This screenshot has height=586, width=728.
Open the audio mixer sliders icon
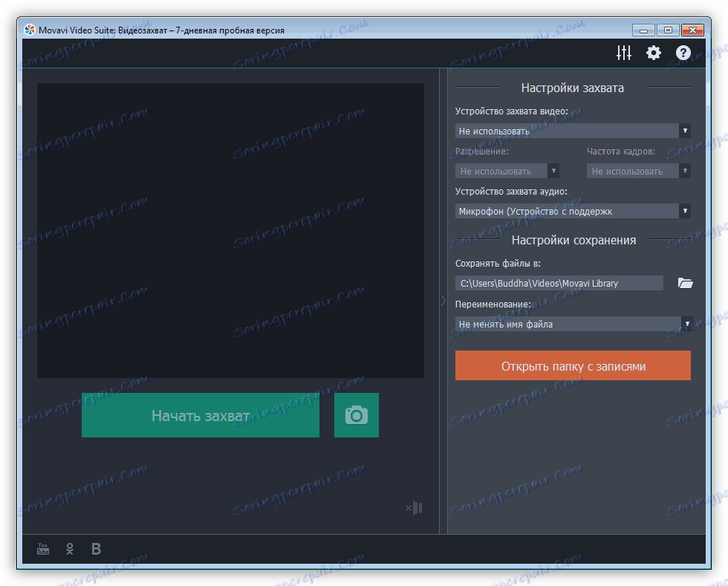point(623,53)
